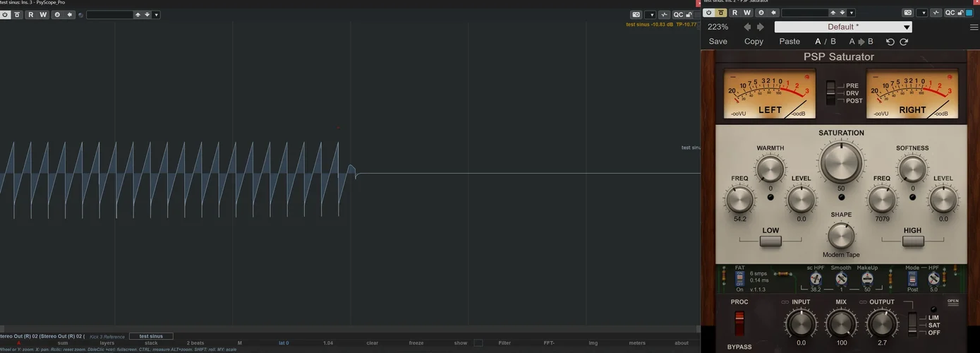
Task: Click the WARMTH knob
Action: [770, 169]
